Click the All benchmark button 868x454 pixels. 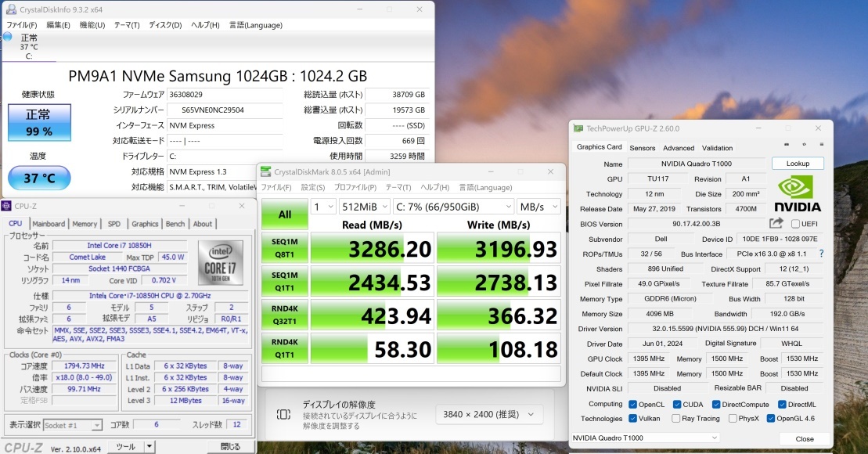click(285, 214)
